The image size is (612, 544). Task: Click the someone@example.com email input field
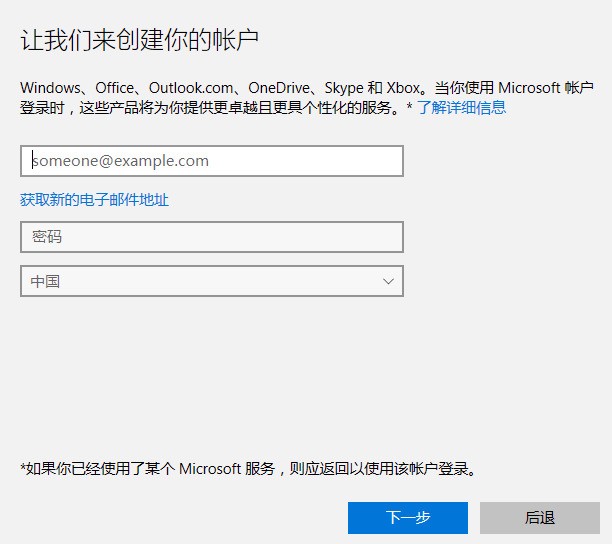[x=211, y=161]
